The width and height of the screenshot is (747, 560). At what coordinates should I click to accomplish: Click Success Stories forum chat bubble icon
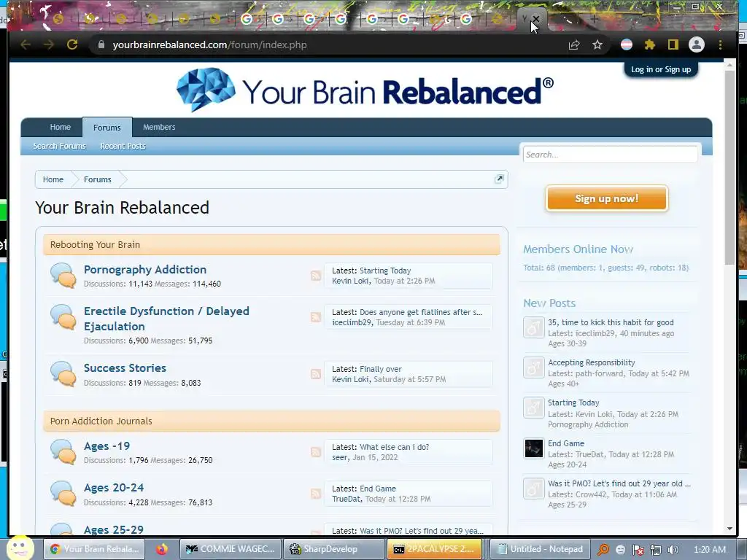(x=63, y=374)
